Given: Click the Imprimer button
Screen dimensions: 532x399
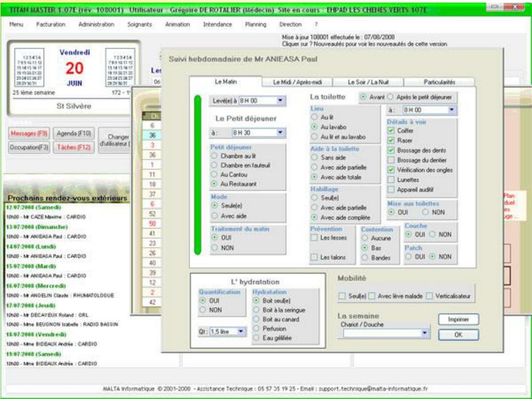Looking at the screenshot, I should (x=458, y=320).
